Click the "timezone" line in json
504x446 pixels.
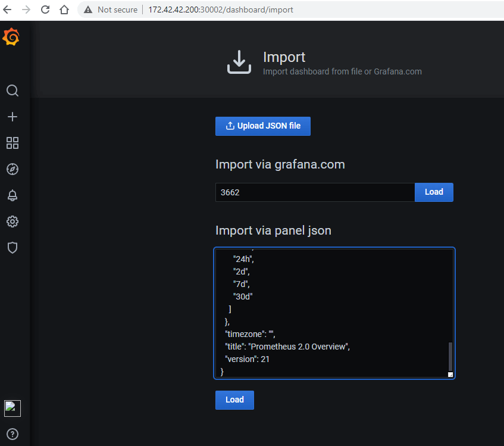[250, 334]
